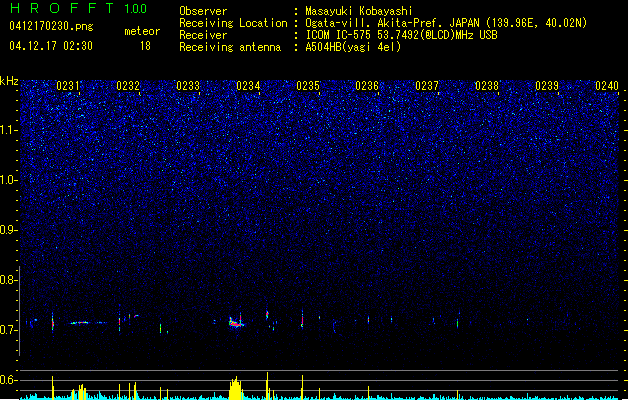Click the Receiver ICOM IC-575 value
The image size is (629, 400).
coord(401,35)
